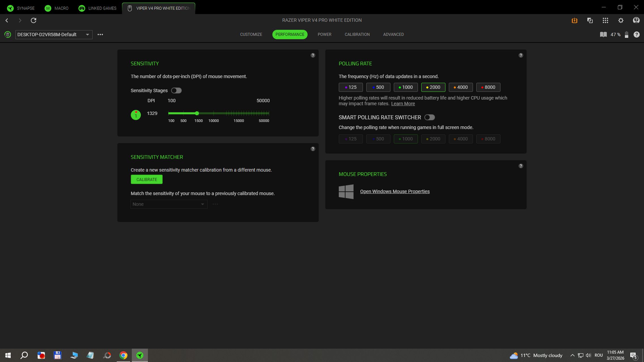This screenshot has height=362, width=644.
Task: Open the profile three-dots options menu
Action: point(100,35)
